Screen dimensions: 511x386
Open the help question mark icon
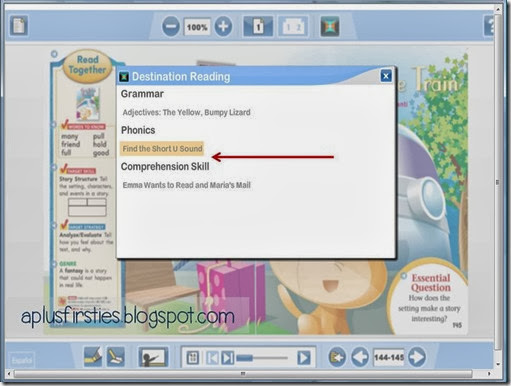489,26
